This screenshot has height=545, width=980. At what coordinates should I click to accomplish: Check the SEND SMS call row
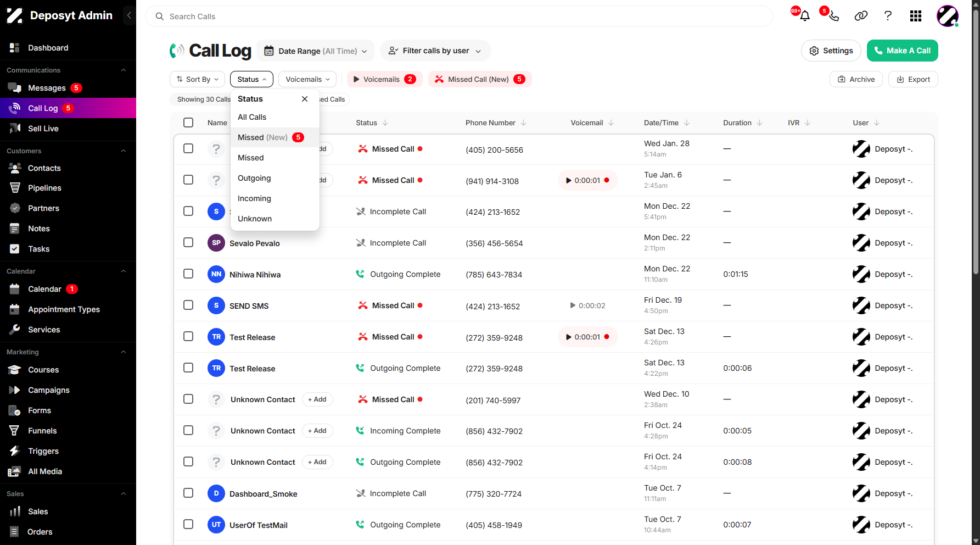coord(188,305)
